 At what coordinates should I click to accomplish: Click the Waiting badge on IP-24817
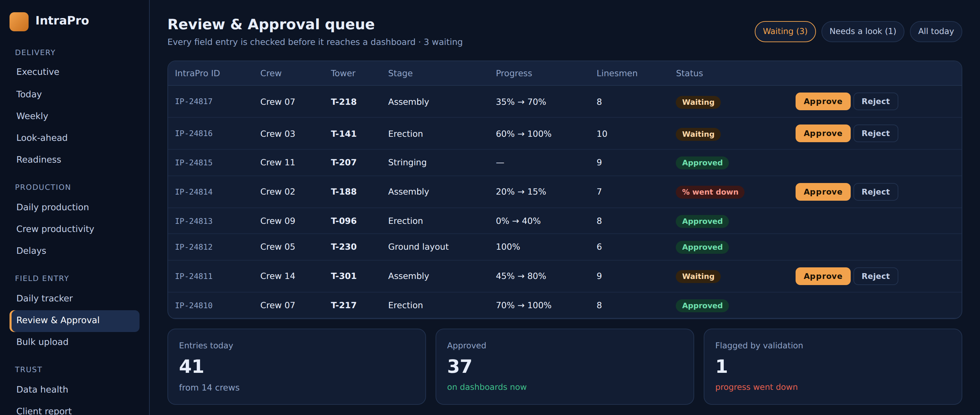698,102
